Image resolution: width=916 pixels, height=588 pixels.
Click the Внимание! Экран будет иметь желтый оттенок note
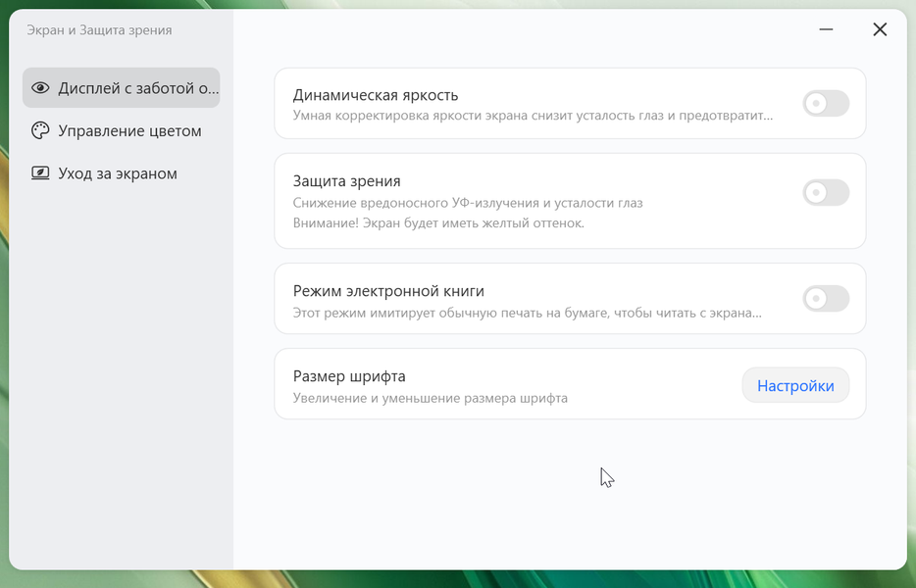click(x=438, y=223)
